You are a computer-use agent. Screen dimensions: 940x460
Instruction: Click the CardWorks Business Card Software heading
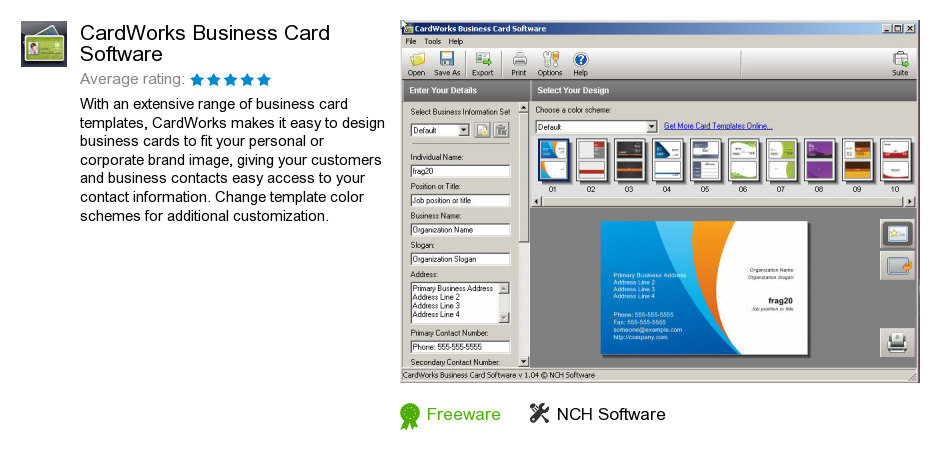pyautogui.click(x=205, y=43)
